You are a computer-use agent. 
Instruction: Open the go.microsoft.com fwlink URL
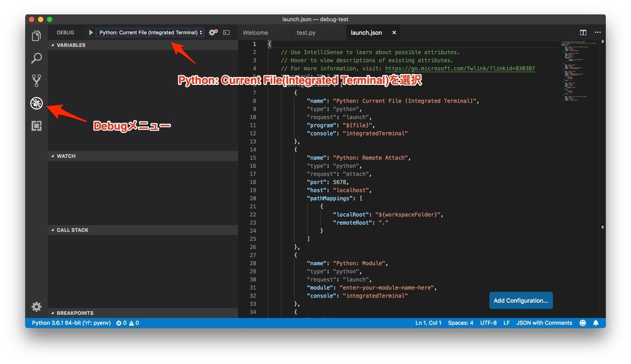click(460, 68)
